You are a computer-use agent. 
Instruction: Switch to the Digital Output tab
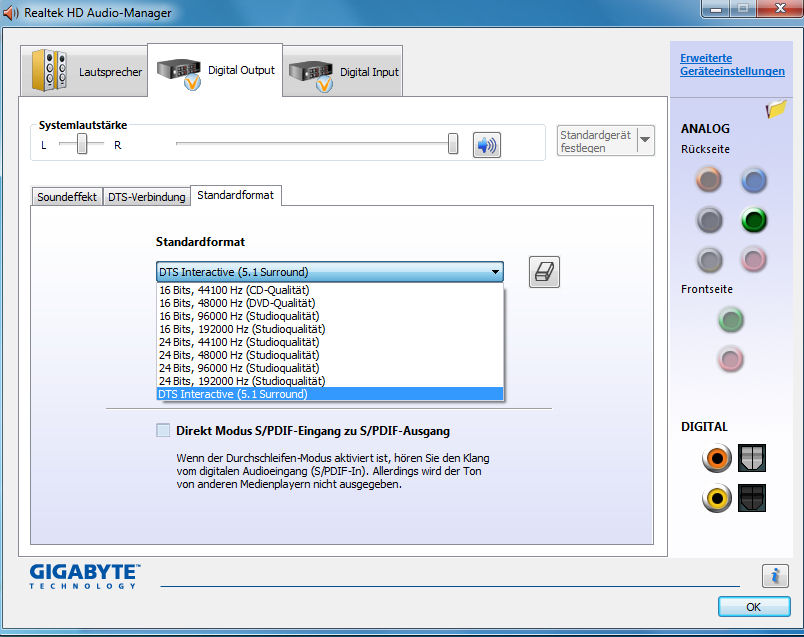215,70
